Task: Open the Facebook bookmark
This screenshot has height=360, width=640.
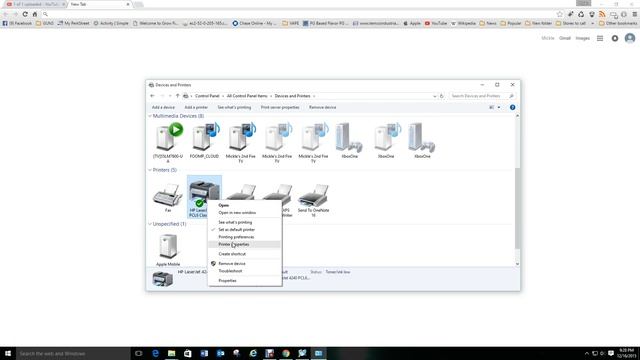Action: pyautogui.click(x=17, y=23)
